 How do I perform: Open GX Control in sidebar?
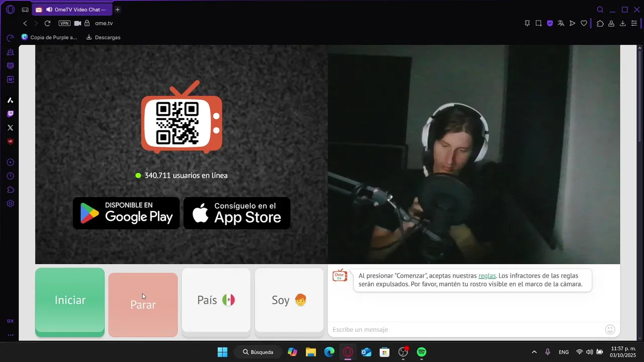[10, 38]
